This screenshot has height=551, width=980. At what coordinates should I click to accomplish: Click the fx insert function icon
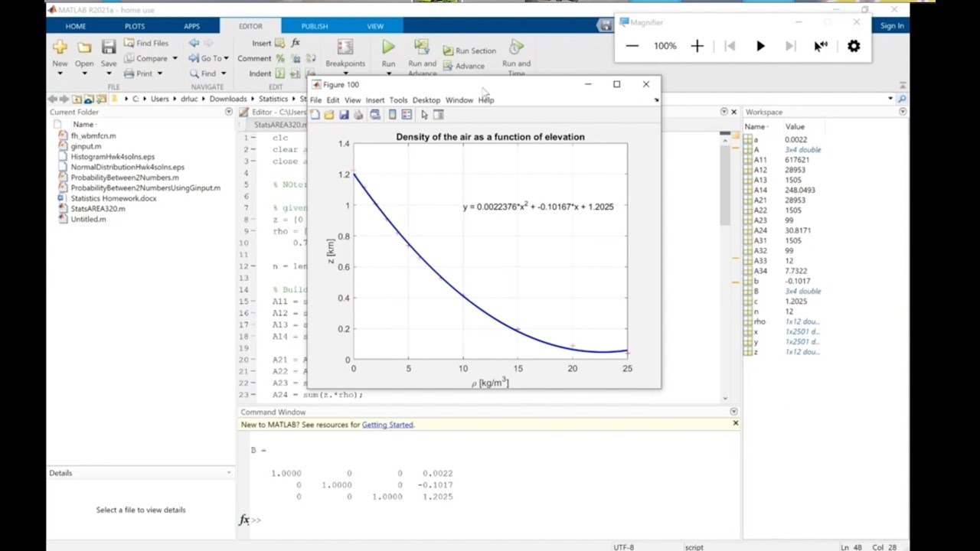pos(296,43)
